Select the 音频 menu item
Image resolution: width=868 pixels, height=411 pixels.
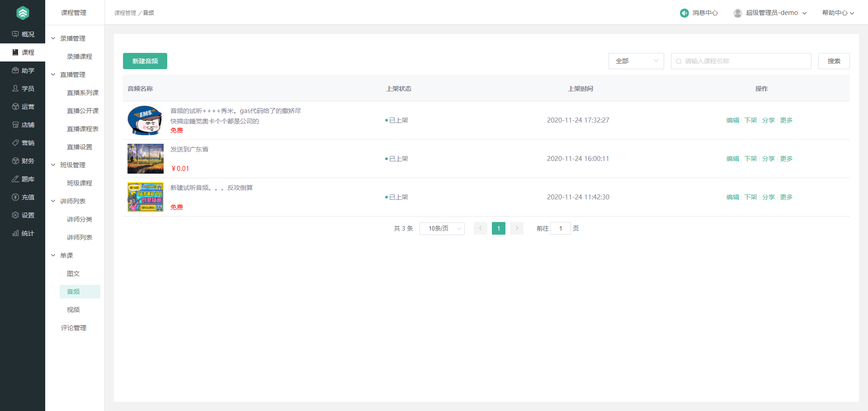coord(80,292)
